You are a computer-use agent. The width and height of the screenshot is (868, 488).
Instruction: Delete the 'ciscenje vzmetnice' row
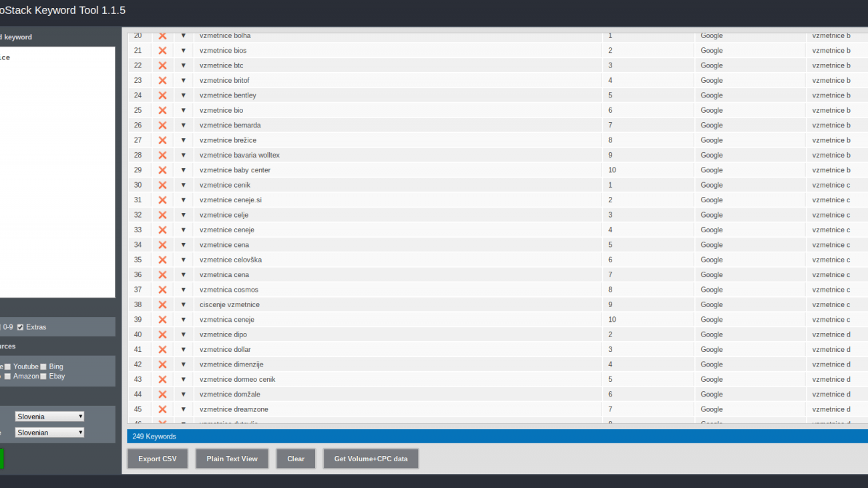[x=162, y=304]
